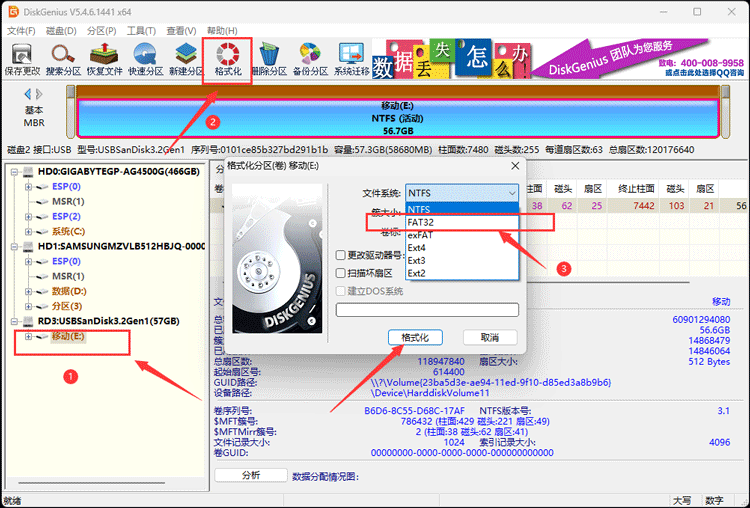
Task: Launch the 恢复文件 recover files tool
Action: (x=104, y=60)
